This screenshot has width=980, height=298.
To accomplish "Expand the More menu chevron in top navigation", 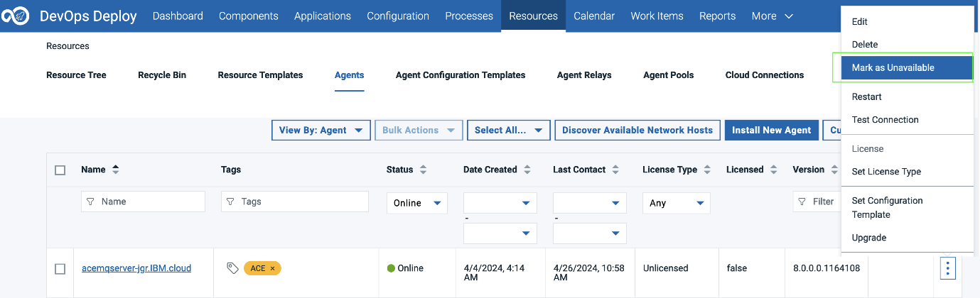I will (x=789, y=16).
